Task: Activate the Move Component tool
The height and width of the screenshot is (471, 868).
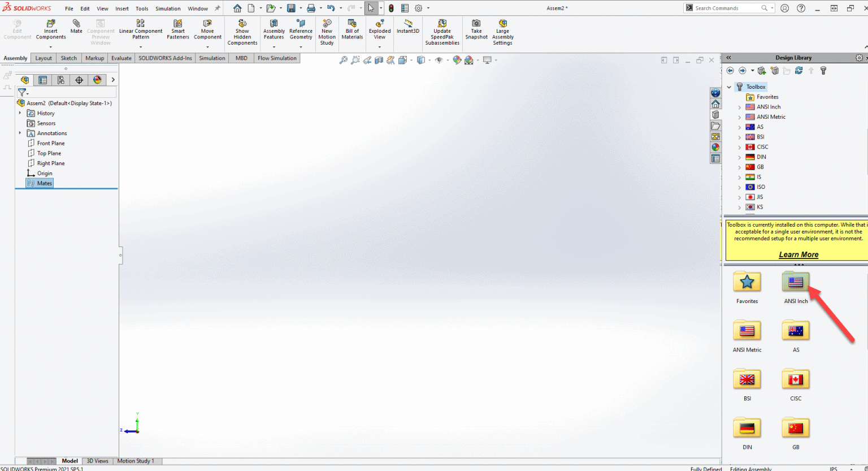Action: [207, 29]
